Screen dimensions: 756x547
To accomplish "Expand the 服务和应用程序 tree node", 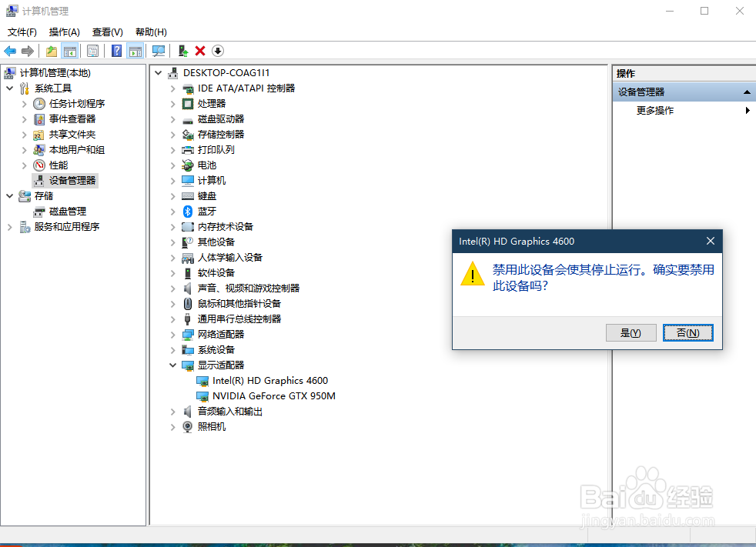I will pyautogui.click(x=10, y=227).
